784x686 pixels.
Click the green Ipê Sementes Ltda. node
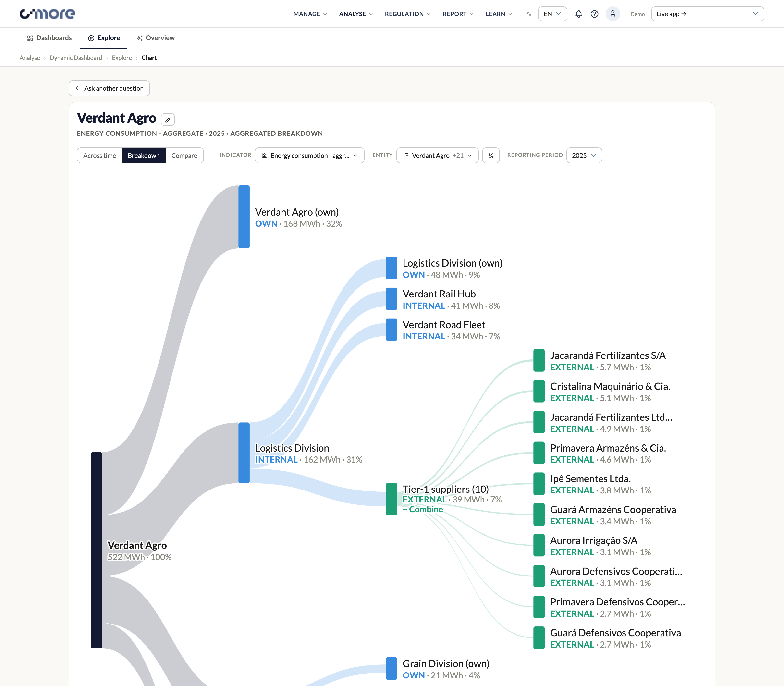click(x=539, y=483)
